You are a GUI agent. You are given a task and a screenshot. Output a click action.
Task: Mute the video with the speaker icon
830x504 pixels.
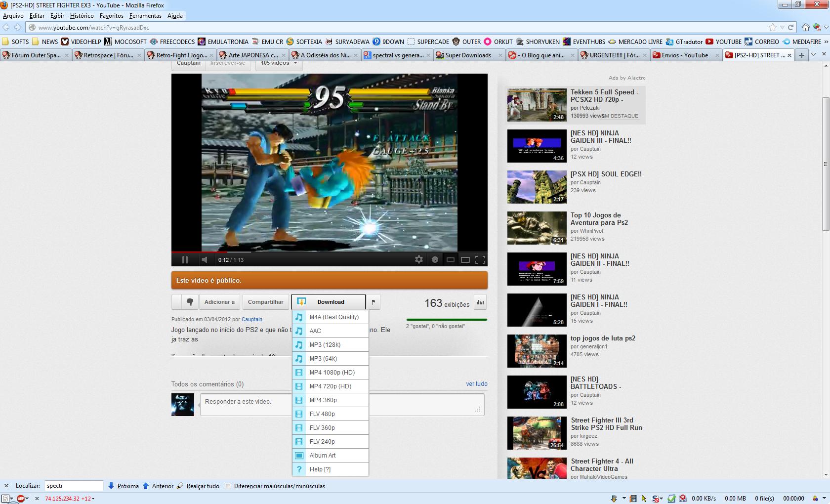[204, 259]
